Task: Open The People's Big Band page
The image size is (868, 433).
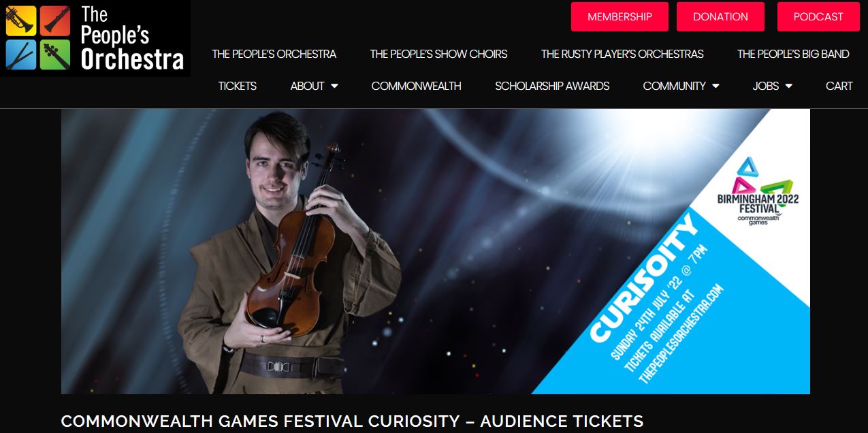Action: tap(793, 54)
